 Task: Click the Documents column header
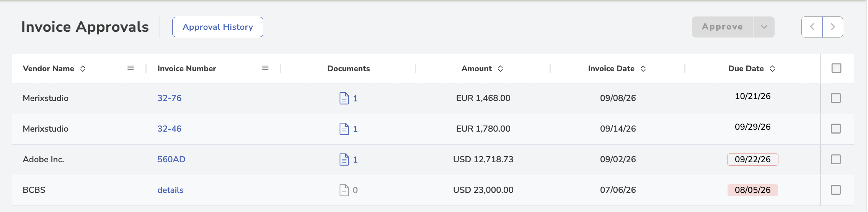[x=349, y=68]
